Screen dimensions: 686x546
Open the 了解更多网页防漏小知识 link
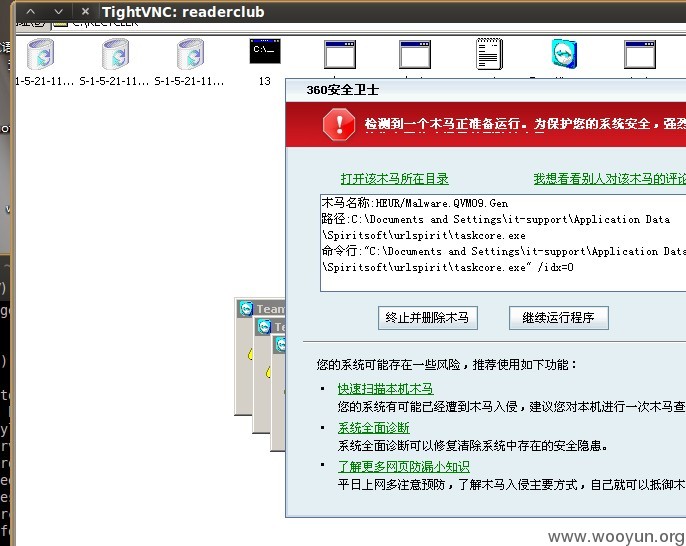[x=403, y=466]
